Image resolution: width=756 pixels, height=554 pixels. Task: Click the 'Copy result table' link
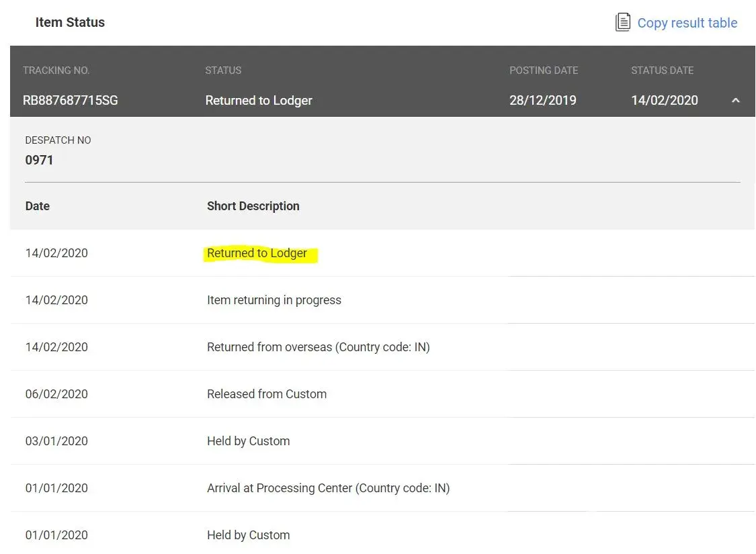[x=687, y=23]
